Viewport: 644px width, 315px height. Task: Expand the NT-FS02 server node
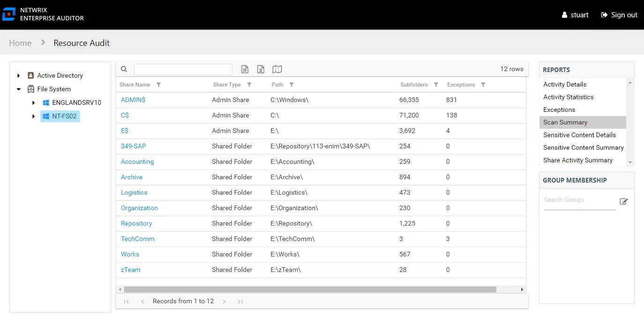point(34,116)
